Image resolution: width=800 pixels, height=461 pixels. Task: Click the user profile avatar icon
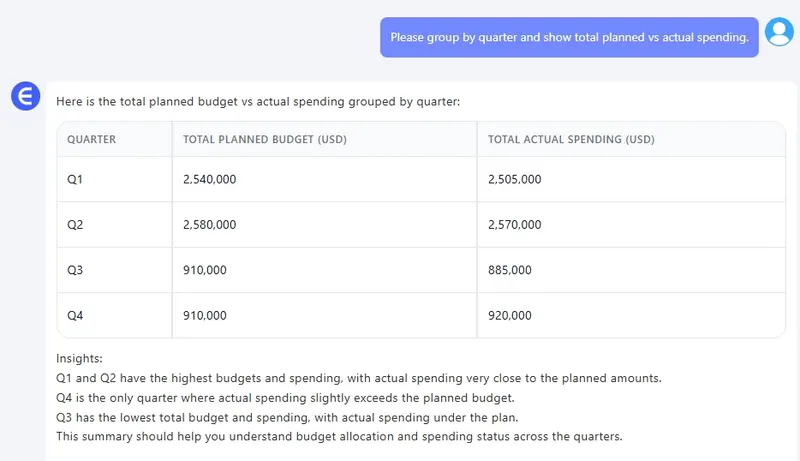click(x=778, y=32)
